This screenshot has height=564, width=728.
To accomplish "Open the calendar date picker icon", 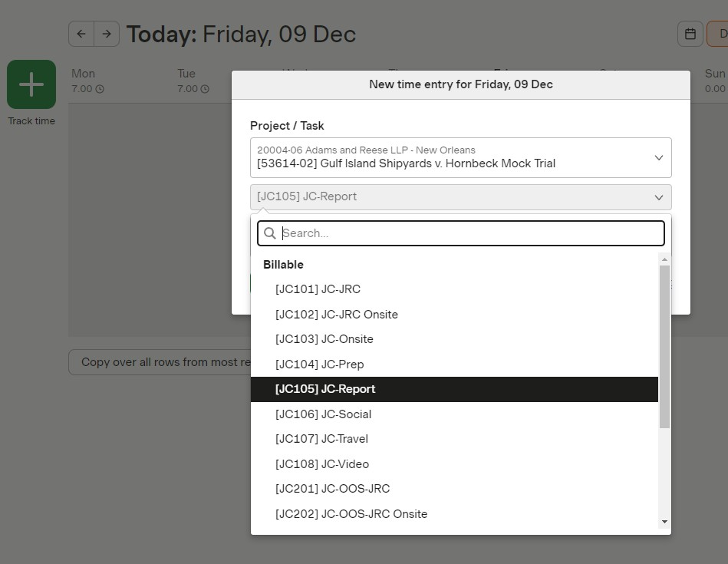I will coord(690,34).
